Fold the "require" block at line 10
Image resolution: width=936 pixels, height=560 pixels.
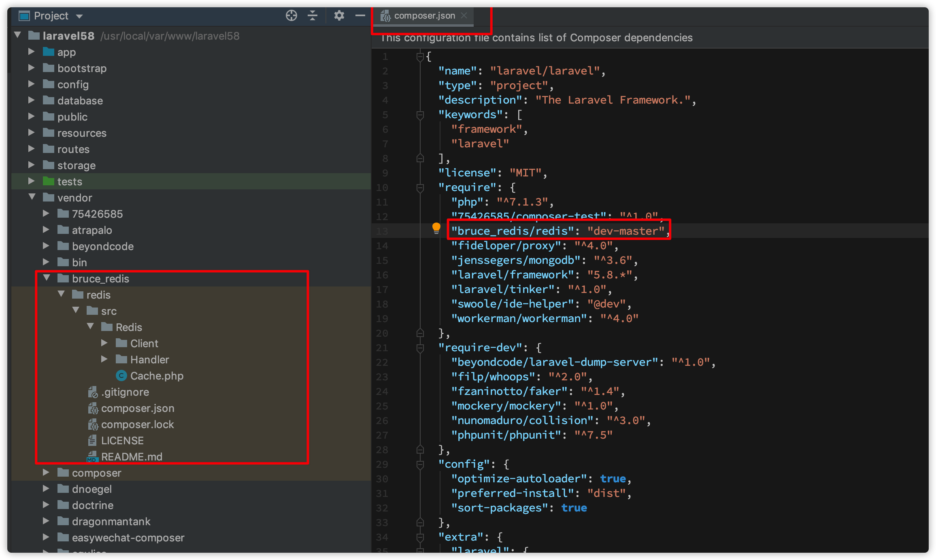[x=420, y=188]
